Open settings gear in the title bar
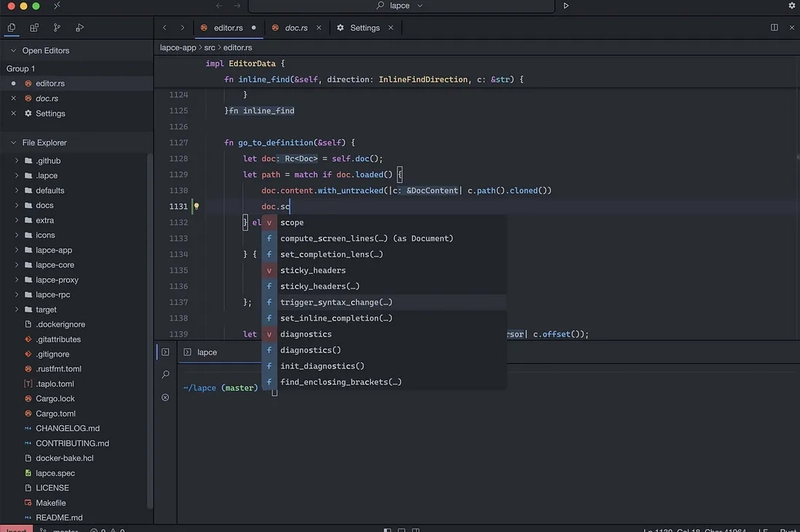Image resolution: width=800 pixels, height=532 pixels. [x=792, y=6]
